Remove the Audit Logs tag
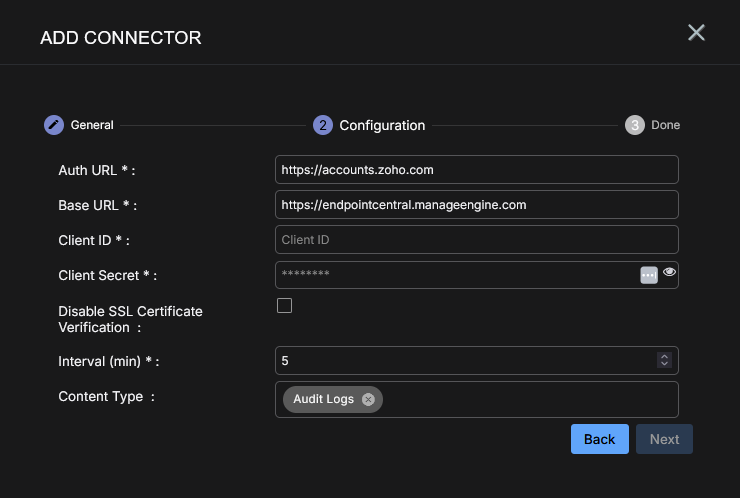The image size is (740, 498). click(x=368, y=399)
